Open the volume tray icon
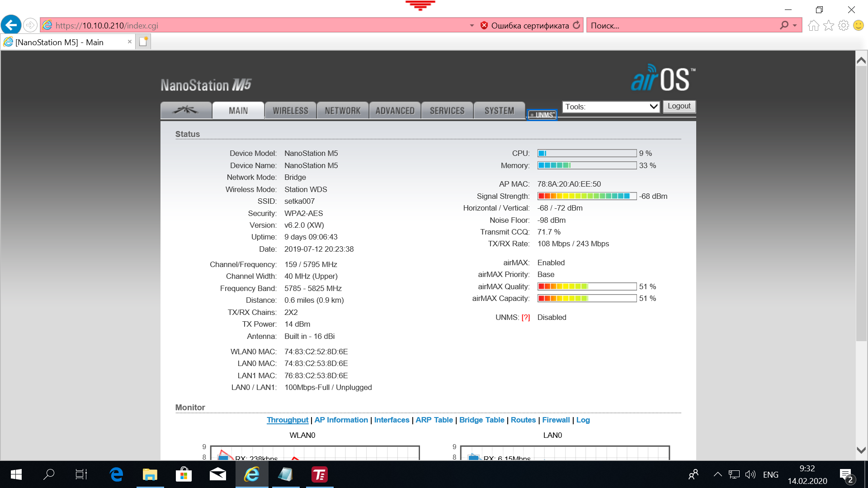The height and width of the screenshot is (488, 868). point(750,474)
